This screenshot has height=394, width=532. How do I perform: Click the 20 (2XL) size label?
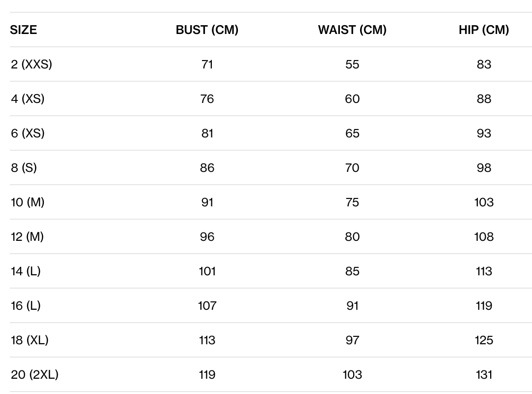click(34, 375)
